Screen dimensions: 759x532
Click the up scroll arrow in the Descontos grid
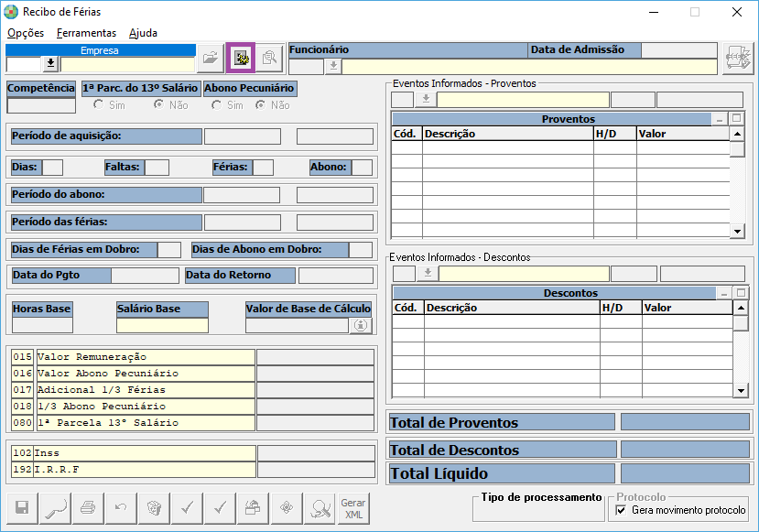tap(741, 308)
